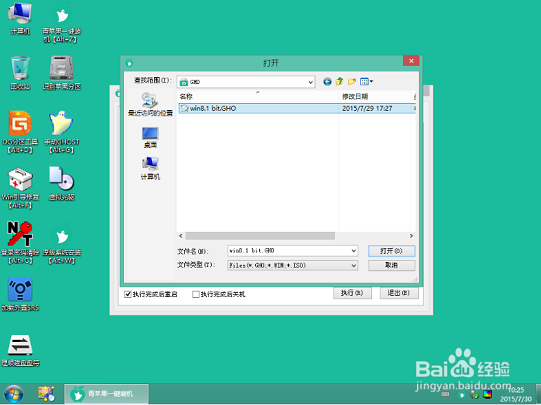Sort by the 名称 column header
The width and height of the screenshot is (541, 405).
coord(258,96)
